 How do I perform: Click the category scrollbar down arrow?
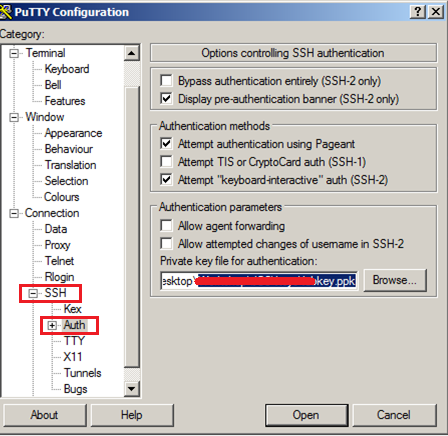(132, 389)
